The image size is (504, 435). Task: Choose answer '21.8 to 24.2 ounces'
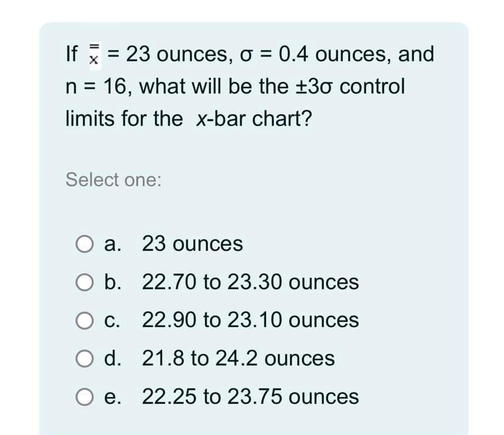[x=237, y=359]
